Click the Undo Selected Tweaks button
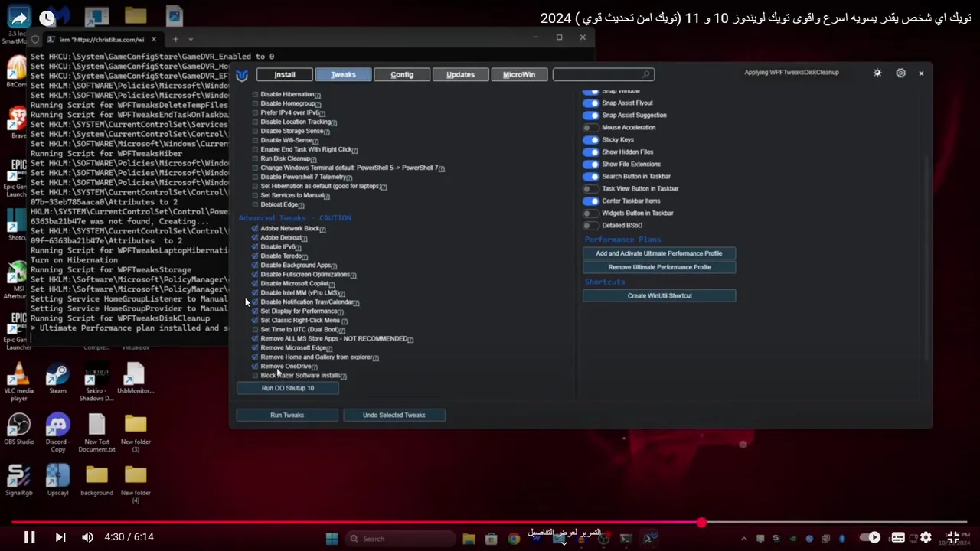Image resolution: width=980 pixels, height=551 pixels. pyautogui.click(x=394, y=415)
